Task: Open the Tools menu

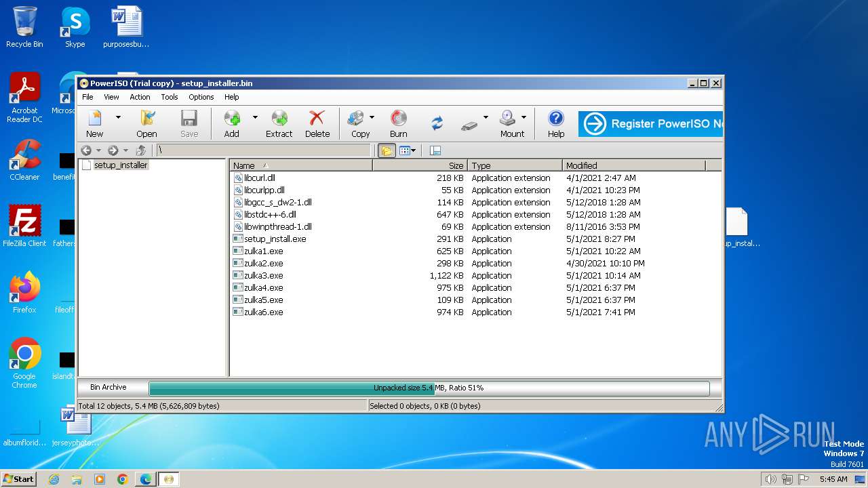Action: tap(170, 97)
